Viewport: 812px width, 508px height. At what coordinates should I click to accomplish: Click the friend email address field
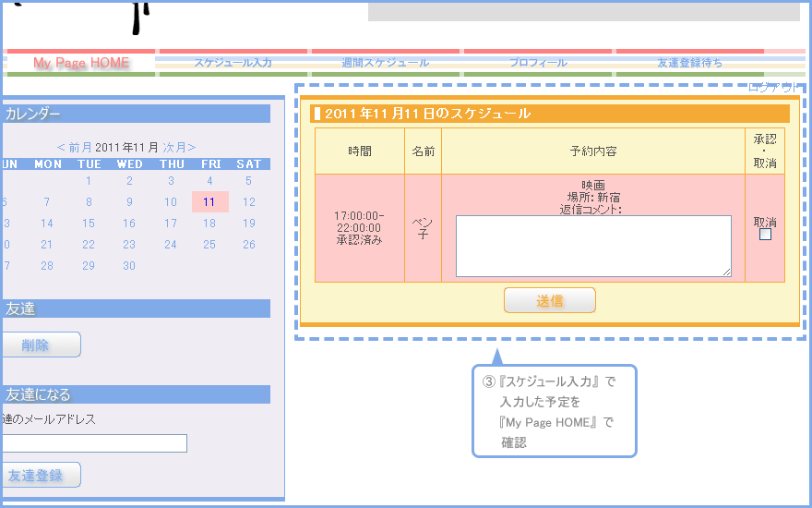(x=94, y=443)
